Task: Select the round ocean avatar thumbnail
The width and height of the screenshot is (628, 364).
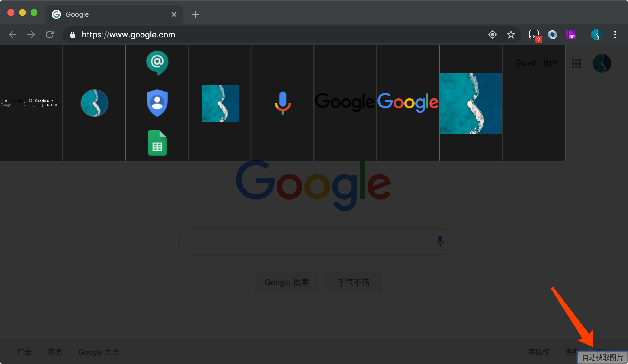Action: [94, 103]
